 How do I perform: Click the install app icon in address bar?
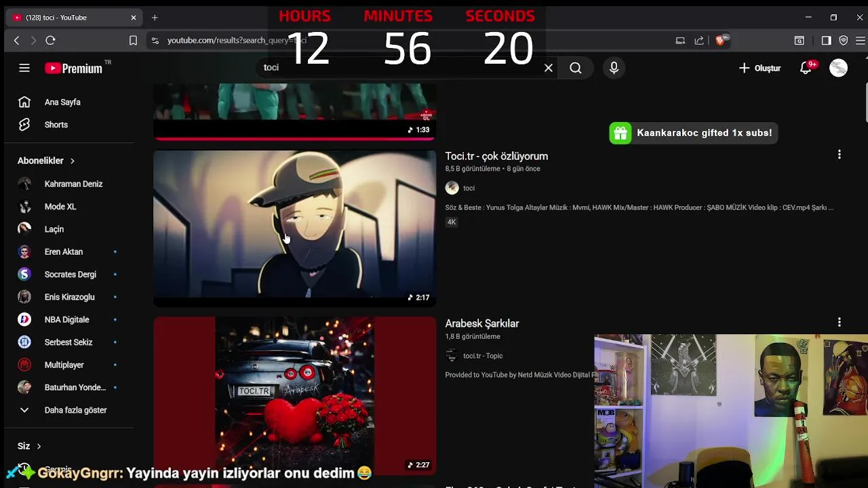[680, 41]
